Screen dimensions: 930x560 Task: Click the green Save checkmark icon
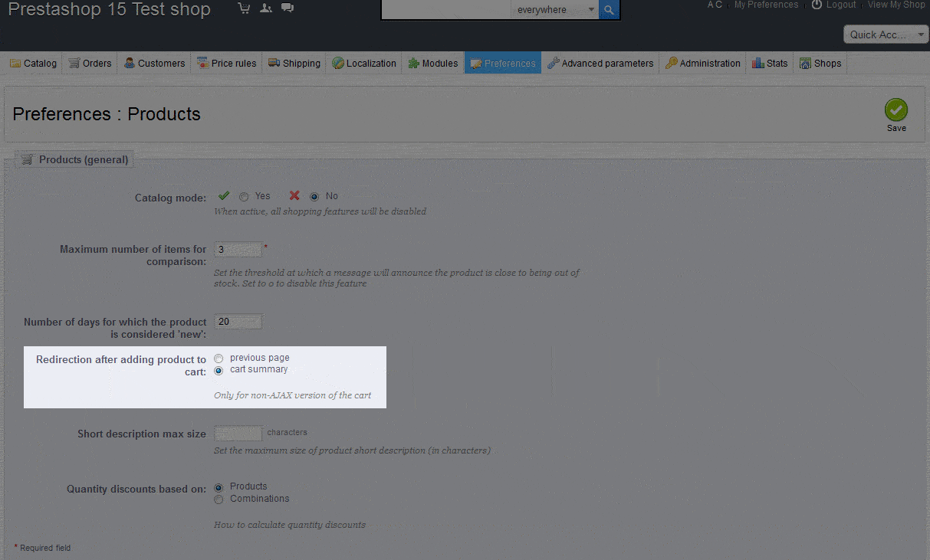[895, 110]
